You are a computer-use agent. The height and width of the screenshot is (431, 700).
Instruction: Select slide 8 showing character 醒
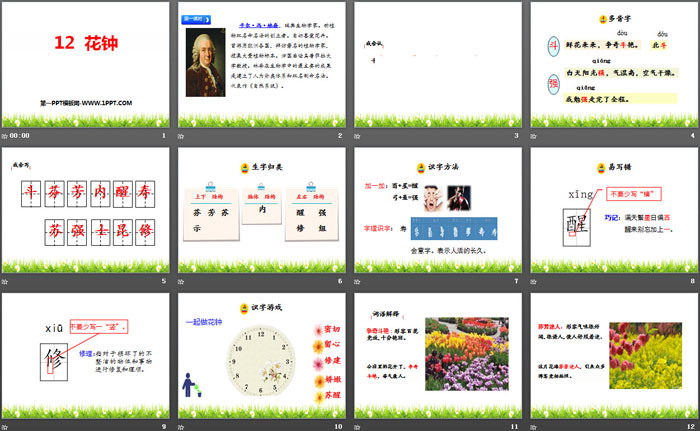[614, 210]
